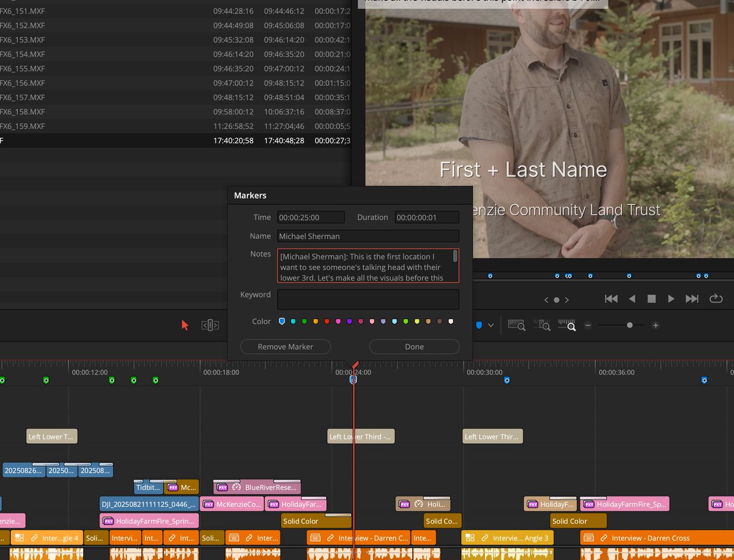Viewport: 734px width, 560px height.
Task: Click the center dot between viewer chevrons
Action: pos(557,300)
